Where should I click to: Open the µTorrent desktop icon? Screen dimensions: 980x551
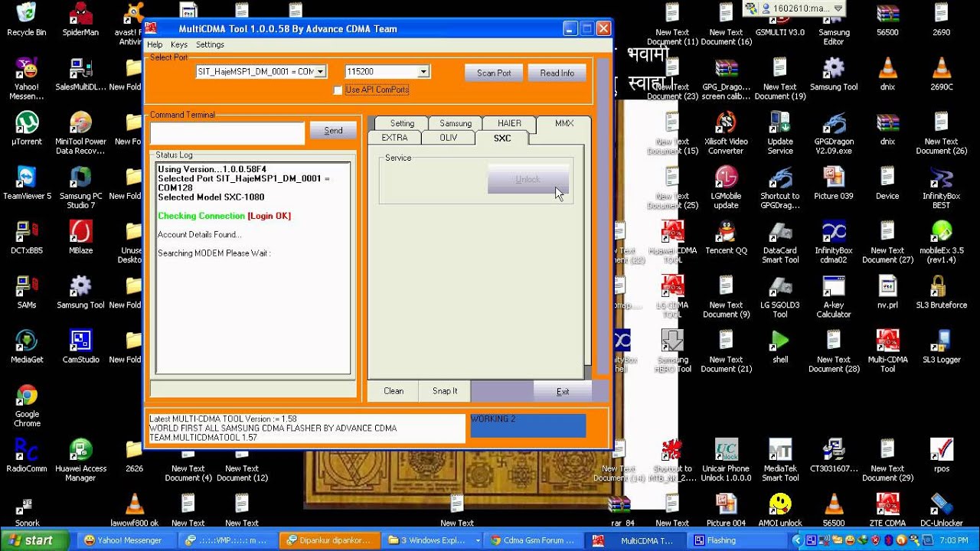27,129
